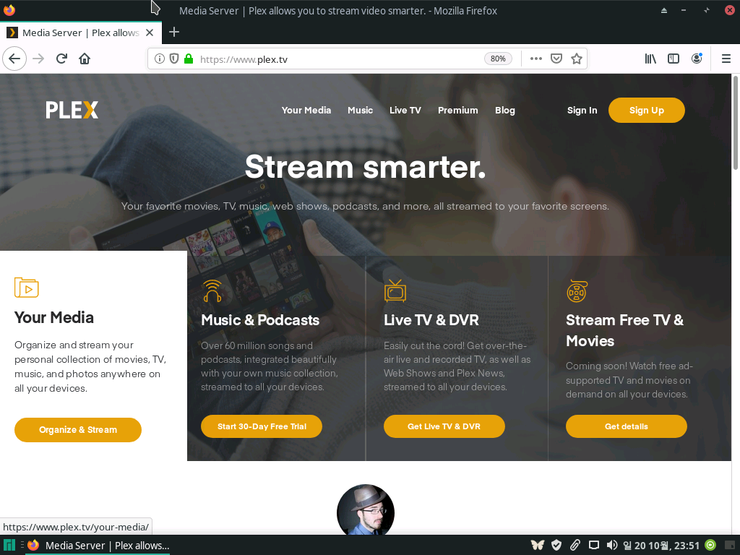Viewport: 740px width, 555px height.
Task: Click the PLEX logo
Action: tap(72, 110)
